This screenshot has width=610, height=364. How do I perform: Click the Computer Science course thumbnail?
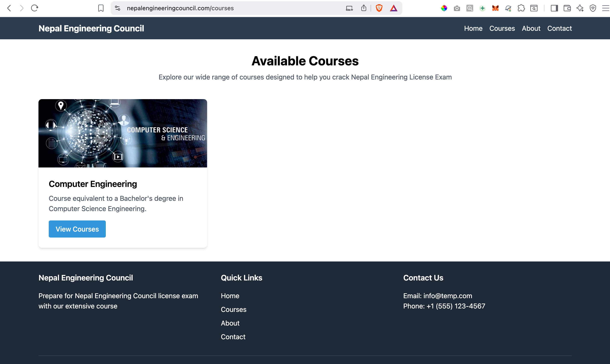coord(123,133)
